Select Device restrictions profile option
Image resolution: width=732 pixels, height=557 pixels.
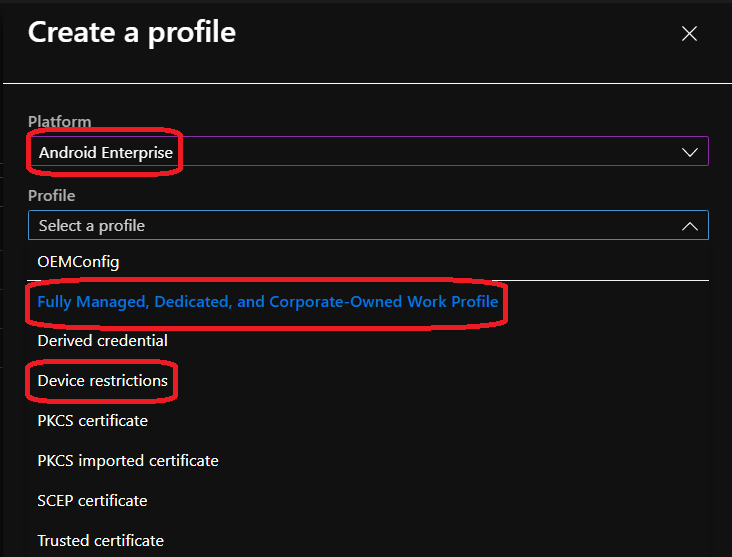pos(102,381)
